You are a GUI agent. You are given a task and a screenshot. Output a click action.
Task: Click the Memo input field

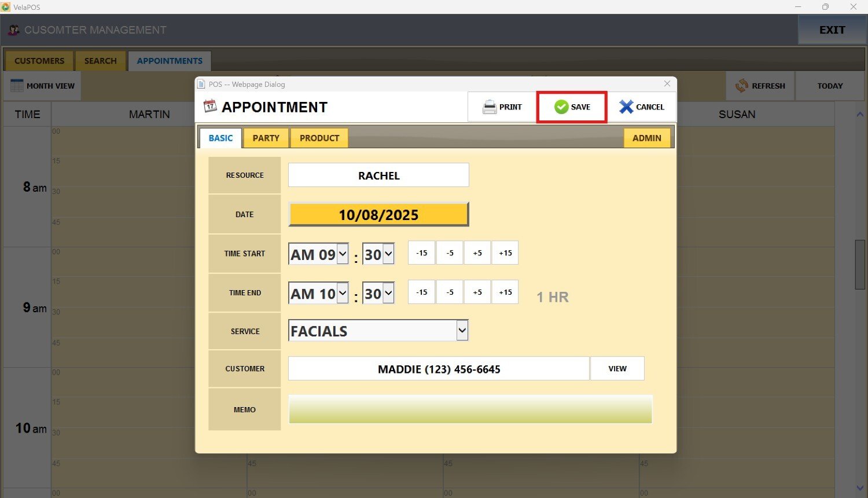point(470,409)
